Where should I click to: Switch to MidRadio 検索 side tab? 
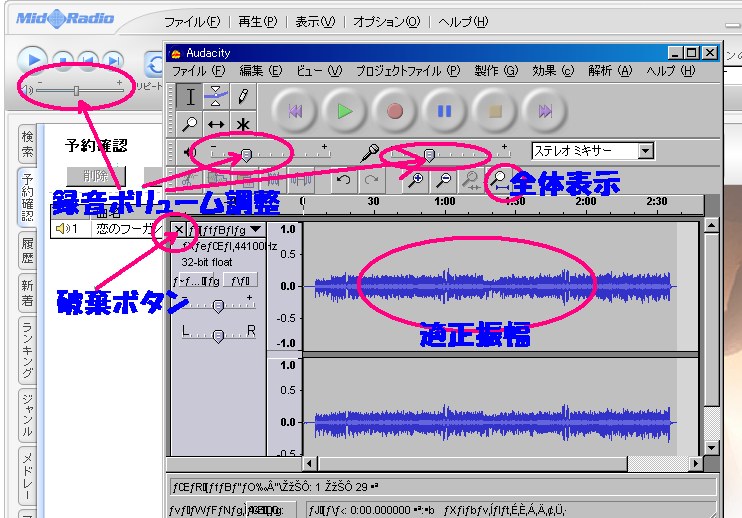[27, 144]
